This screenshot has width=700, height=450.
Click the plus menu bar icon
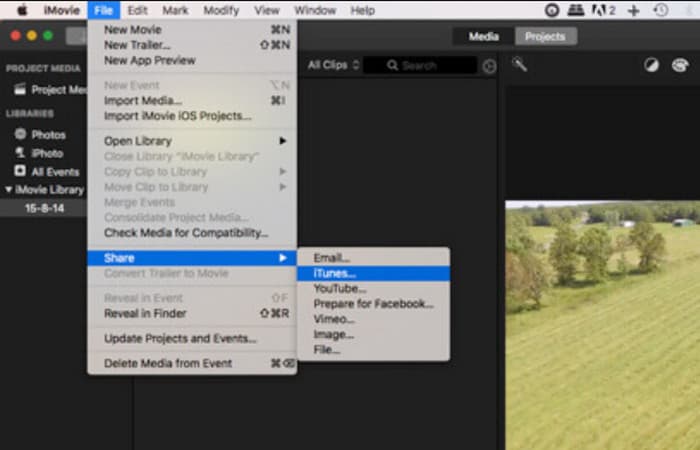tap(633, 11)
